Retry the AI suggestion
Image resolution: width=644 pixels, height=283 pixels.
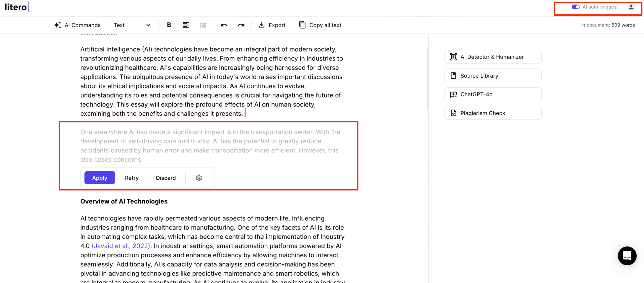click(x=132, y=178)
